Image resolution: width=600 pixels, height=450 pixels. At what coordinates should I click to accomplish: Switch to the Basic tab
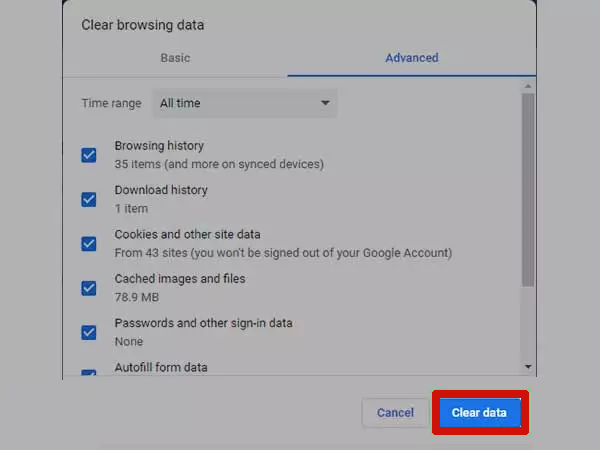pyautogui.click(x=175, y=58)
